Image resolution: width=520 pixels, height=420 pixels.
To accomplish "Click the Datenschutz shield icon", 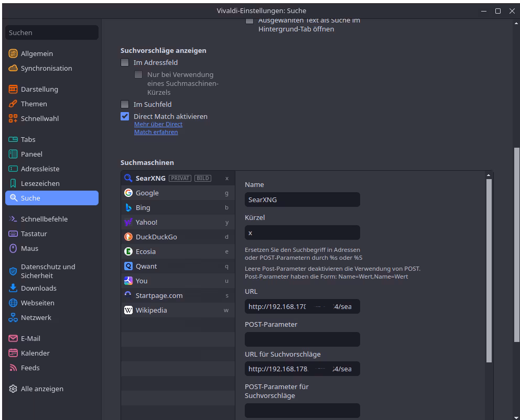I will (x=13, y=271).
